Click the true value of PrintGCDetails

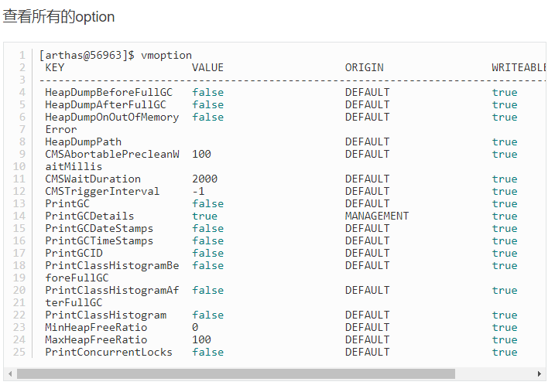point(204,216)
